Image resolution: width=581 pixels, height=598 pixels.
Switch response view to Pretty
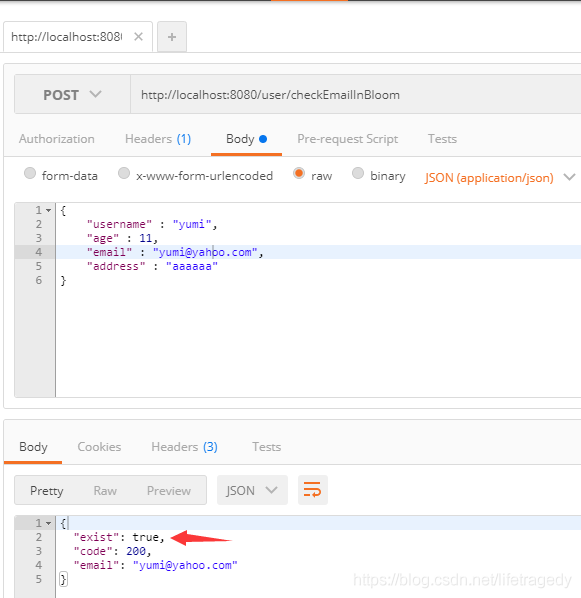click(x=47, y=490)
